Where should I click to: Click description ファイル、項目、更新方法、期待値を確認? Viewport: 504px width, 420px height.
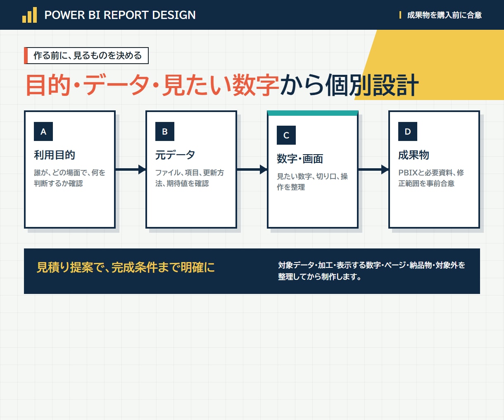[190, 178]
